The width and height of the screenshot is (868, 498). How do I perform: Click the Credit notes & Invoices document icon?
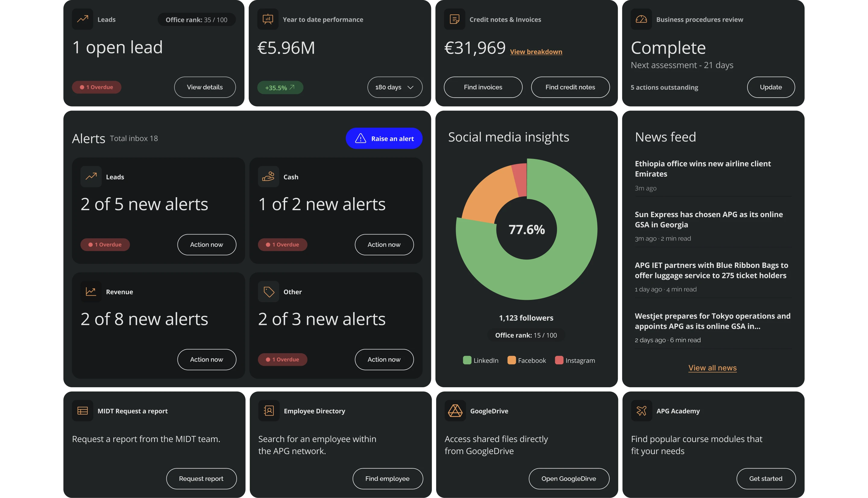[454, 19]
